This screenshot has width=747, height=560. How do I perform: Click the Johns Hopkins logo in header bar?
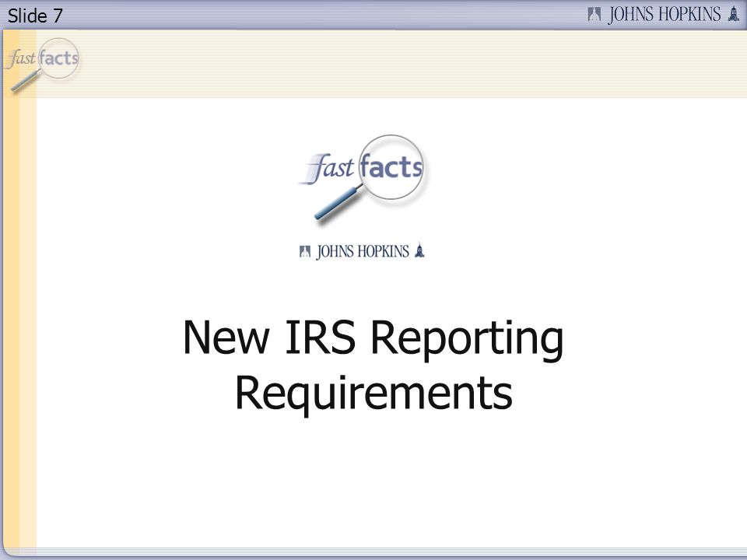pos(664,14)
